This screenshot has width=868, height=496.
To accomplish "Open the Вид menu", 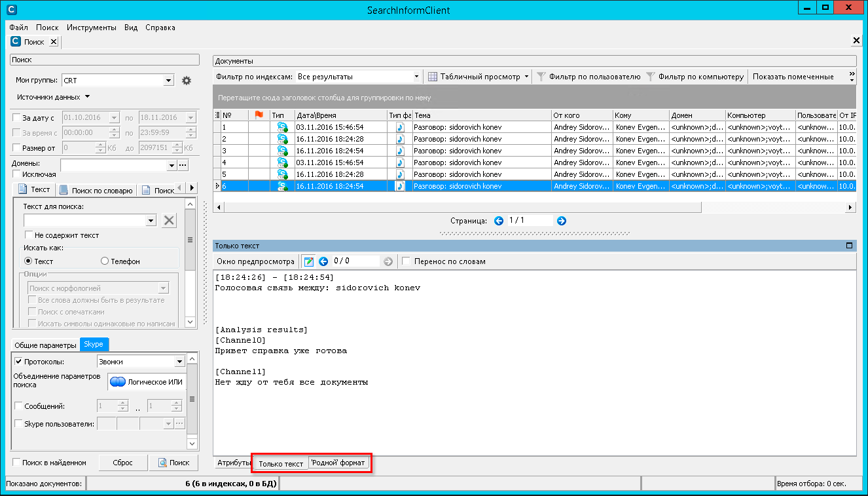I will pyautogui.click(x=131, y=28).
